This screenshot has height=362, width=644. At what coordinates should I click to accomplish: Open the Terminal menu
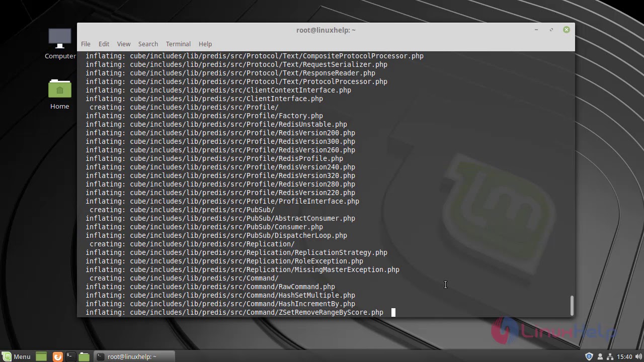(178, 44)
